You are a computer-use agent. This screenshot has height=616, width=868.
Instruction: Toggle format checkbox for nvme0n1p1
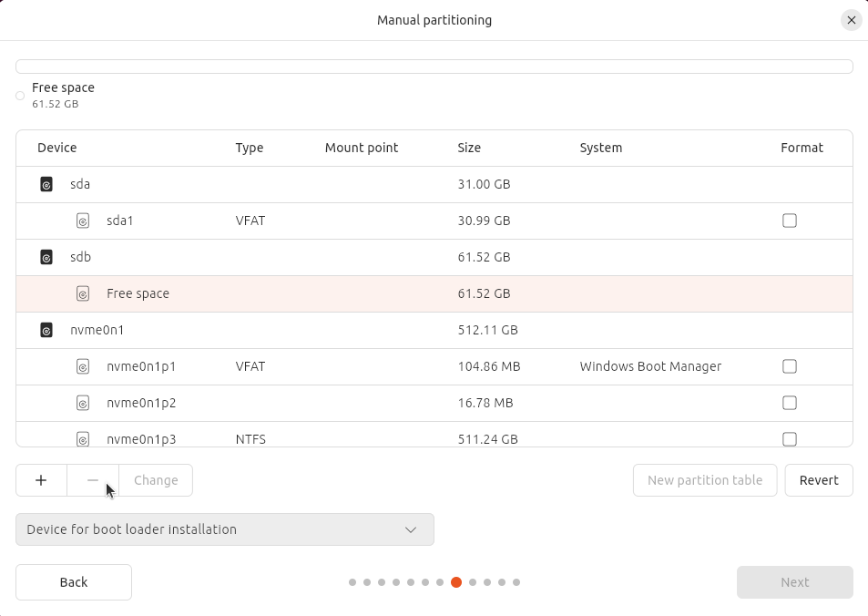[x=790, y=366]
